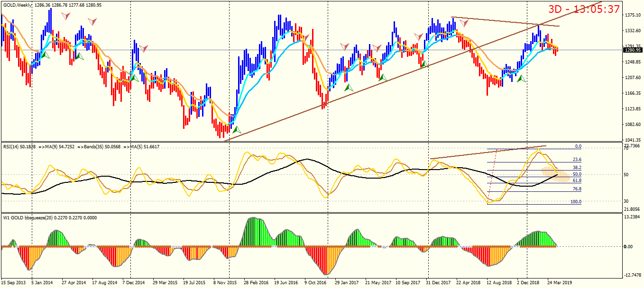Screen dimensions: 644x288
Task: Click the 9 Oct 2016 date label
Action: [x=315, y=282]
